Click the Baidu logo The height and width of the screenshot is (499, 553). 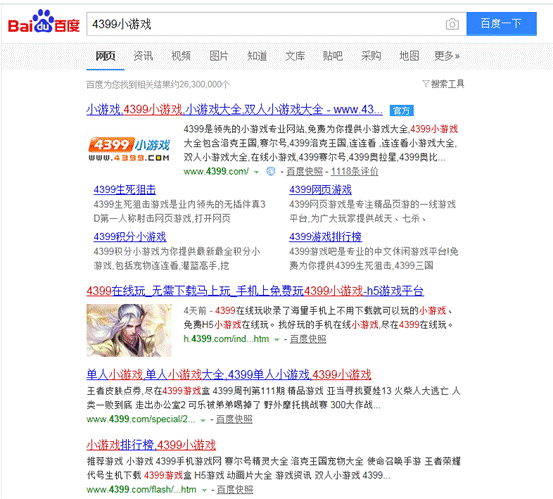click(x=44, y=22)
